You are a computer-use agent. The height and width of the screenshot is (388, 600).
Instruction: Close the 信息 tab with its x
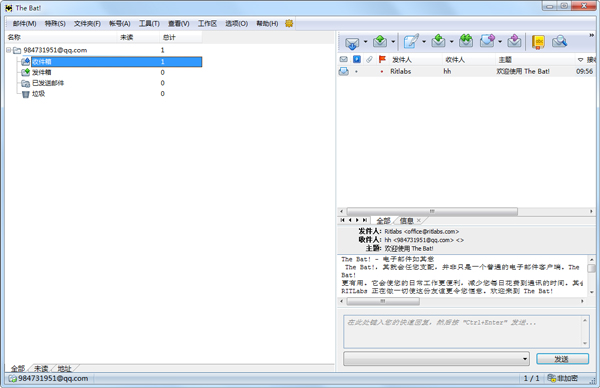[x=419, y=220]
